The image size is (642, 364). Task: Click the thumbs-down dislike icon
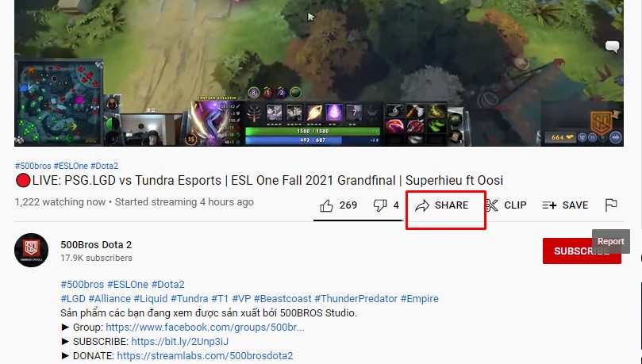click(380, 205)
